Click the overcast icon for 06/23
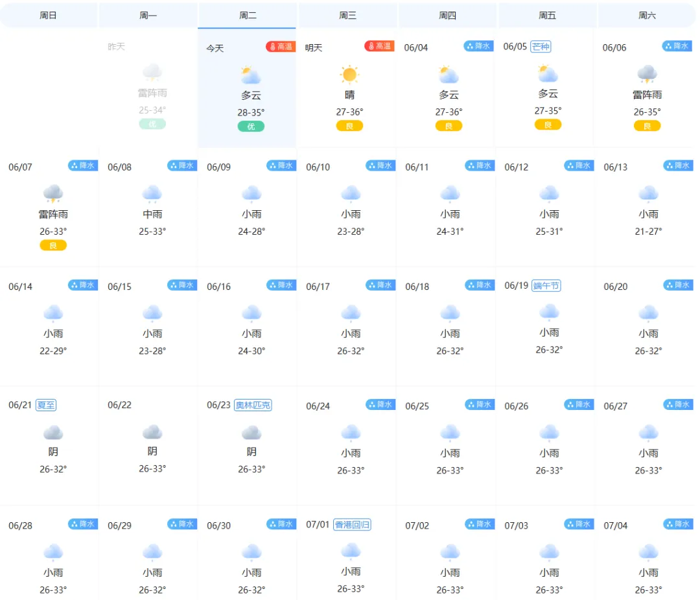The height and width of the screenshot is (600, 700). pyautogui.click(x=251, y=433)
